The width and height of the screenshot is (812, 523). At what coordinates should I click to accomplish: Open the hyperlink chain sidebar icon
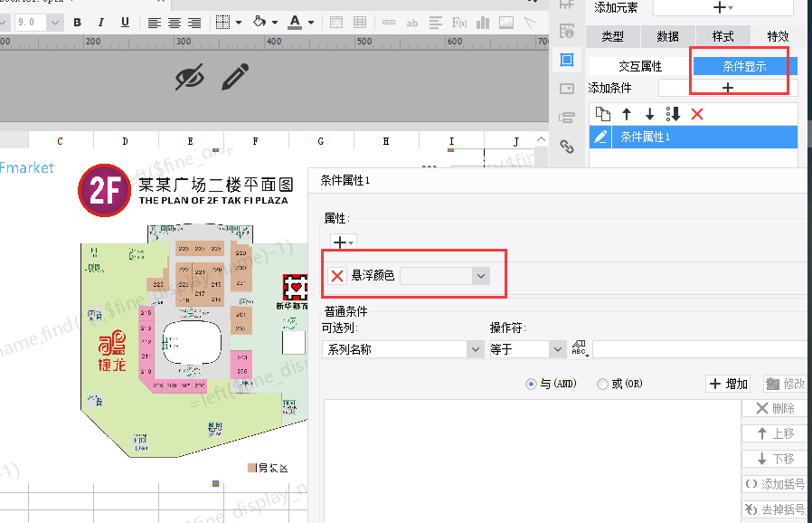[x=567, y=147]
